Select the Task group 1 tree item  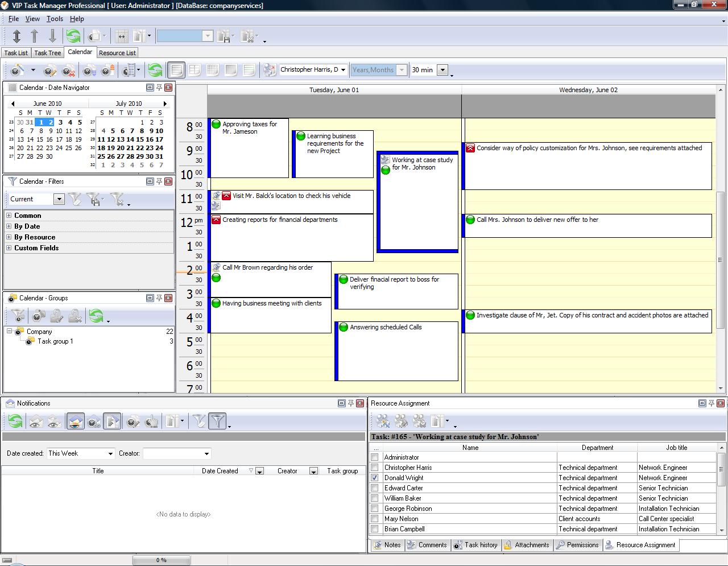(x=55, y=341)
